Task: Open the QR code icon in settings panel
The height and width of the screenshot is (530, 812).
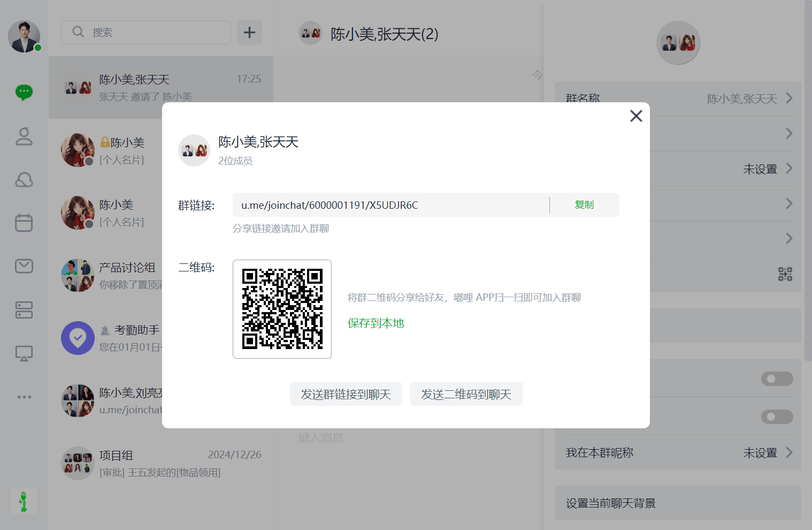Action: (785, 274)
